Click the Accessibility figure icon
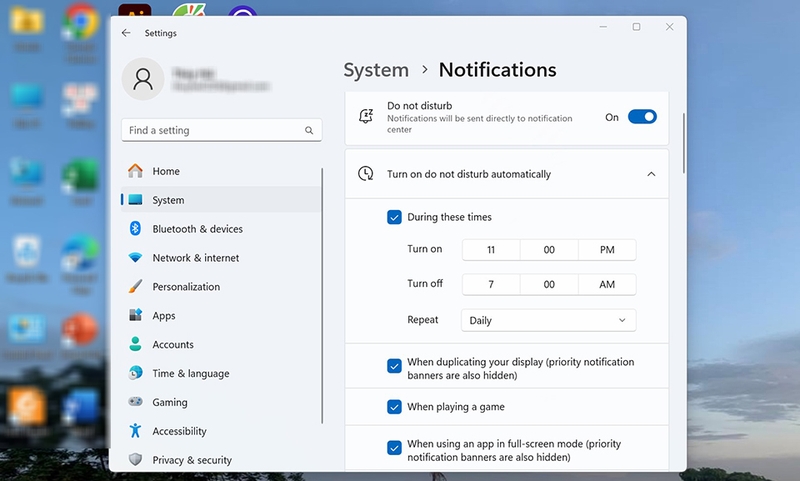This screenshot has width=800, height=481. tap(135, 431)
